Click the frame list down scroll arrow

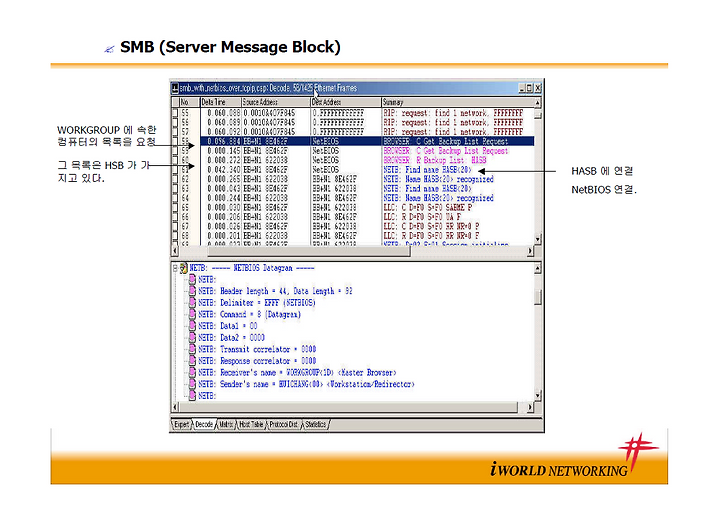point(538,240)
